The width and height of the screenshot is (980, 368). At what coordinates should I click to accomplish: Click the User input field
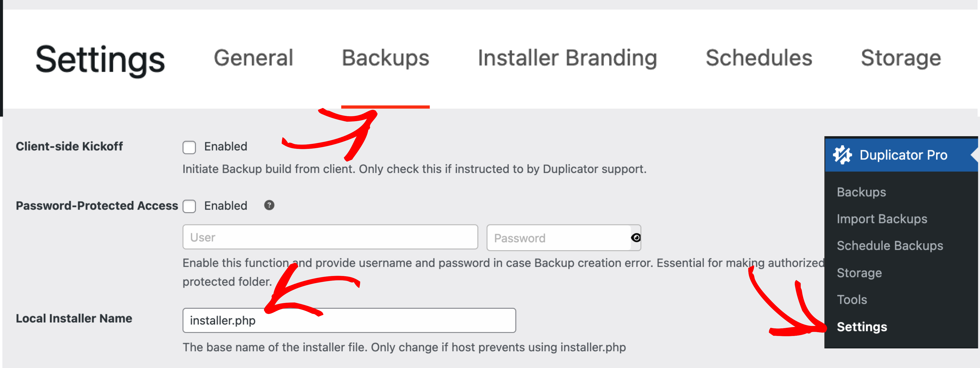pyautogui.click(x=330, y=237)
